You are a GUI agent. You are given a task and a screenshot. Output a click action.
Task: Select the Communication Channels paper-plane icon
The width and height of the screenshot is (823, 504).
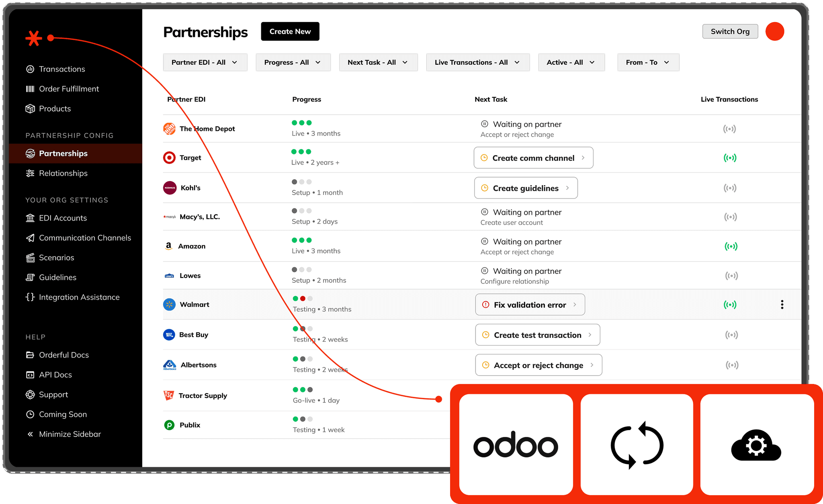click(30, 238)
